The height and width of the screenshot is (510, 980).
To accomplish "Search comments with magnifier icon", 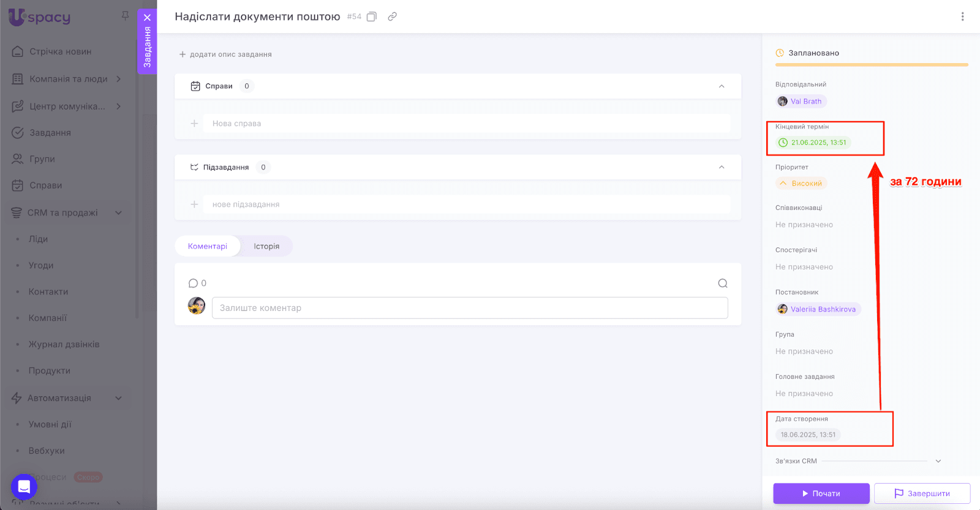I will pyautogui.click(x=723, y=283).
